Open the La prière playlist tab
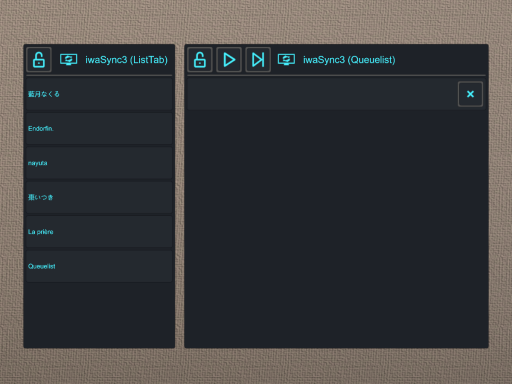 coord(99,232)
